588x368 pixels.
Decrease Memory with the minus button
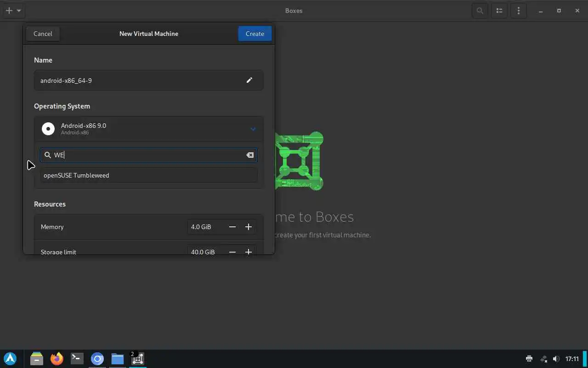232,227
